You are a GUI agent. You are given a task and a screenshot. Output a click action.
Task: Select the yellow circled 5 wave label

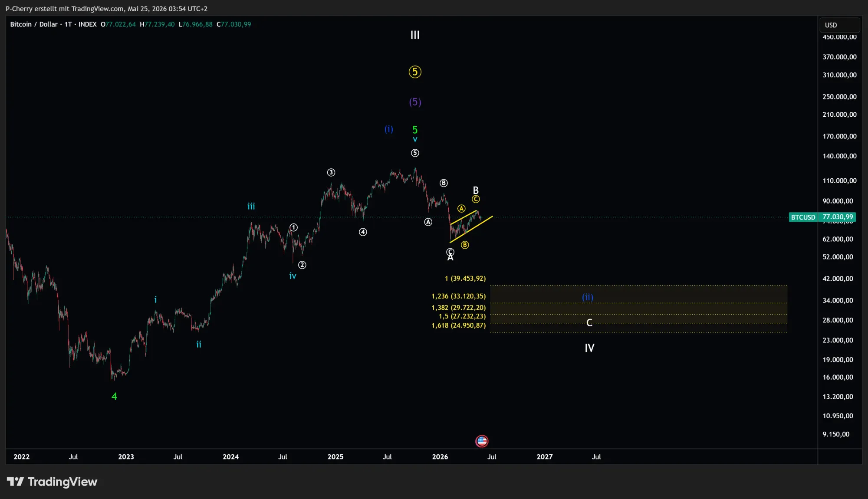click(415, 72)
